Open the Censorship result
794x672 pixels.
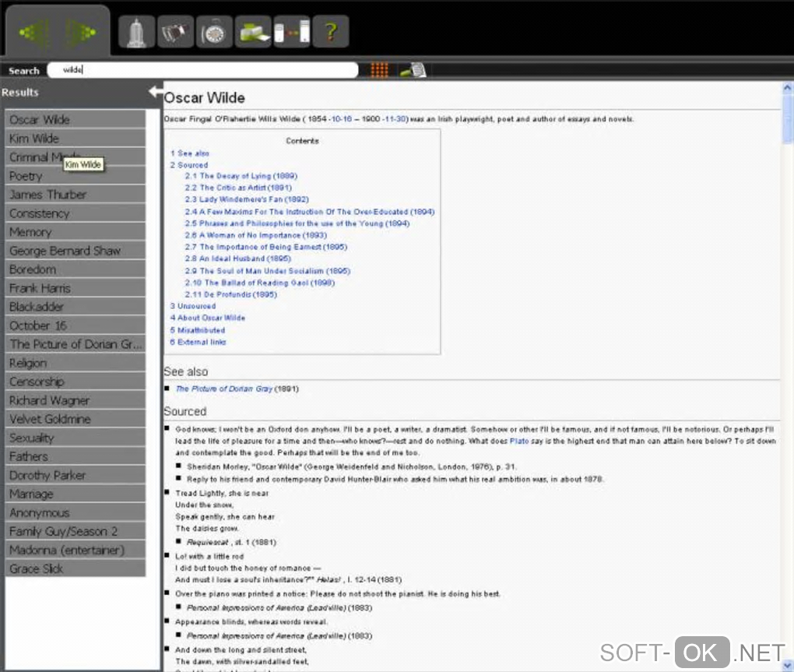pos(75,382)
